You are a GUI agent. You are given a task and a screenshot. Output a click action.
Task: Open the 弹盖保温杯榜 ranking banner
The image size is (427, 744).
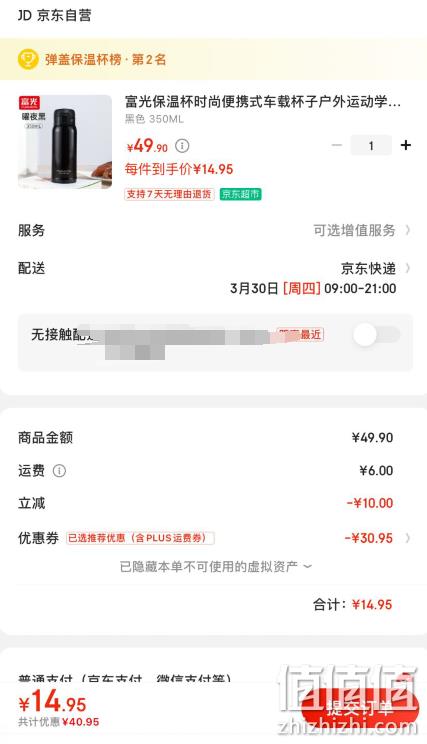point(214,59)
